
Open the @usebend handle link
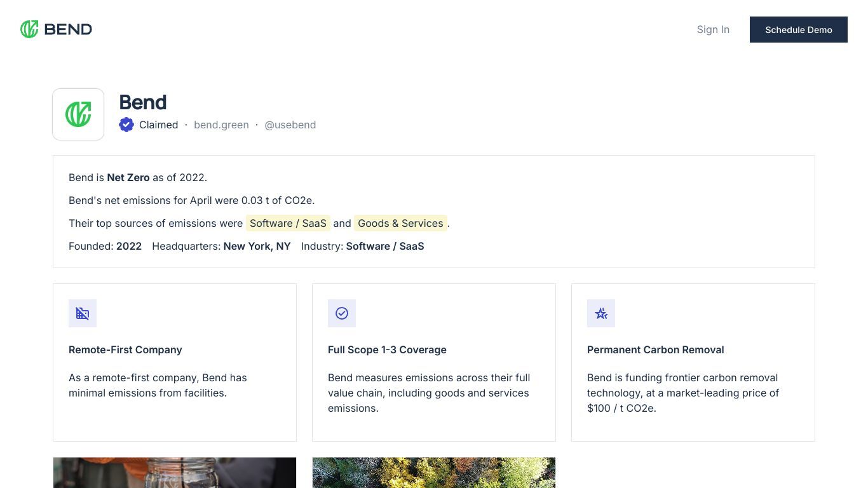(290, 125)
